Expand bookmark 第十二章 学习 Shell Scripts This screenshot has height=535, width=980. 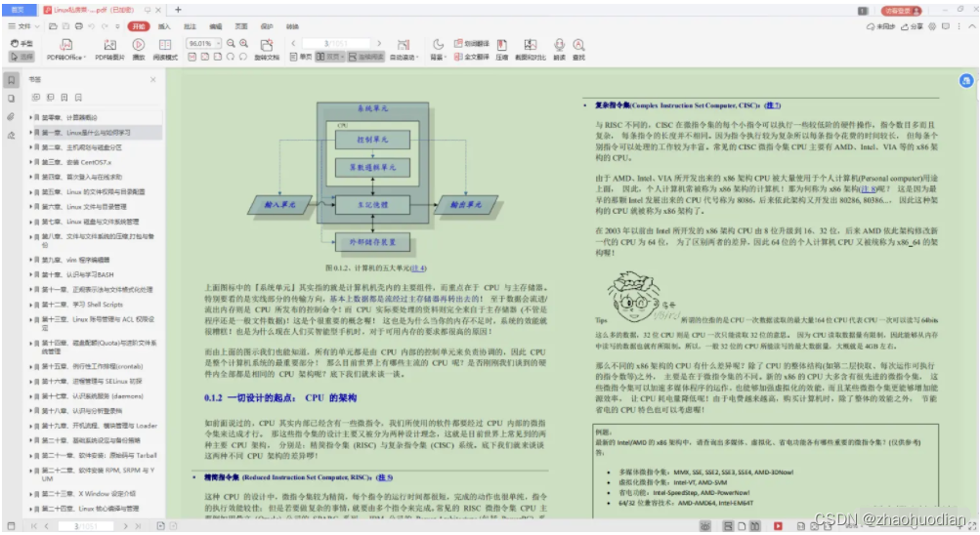tap(30, 305)
